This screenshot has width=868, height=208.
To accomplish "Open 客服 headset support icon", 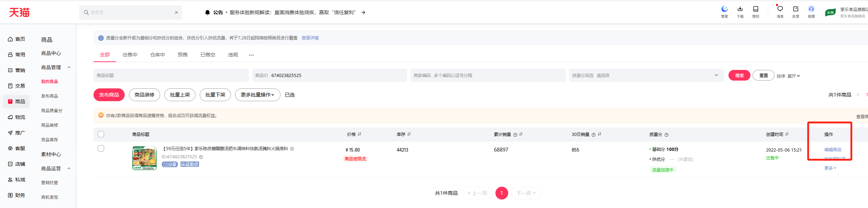I will coord(811,9).
